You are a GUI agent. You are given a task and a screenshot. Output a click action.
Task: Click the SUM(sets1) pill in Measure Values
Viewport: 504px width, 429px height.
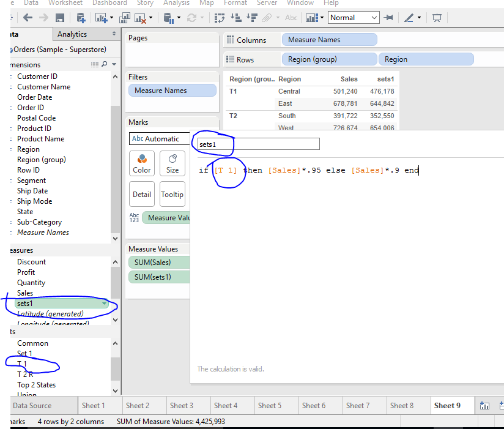tap(159, 277)
